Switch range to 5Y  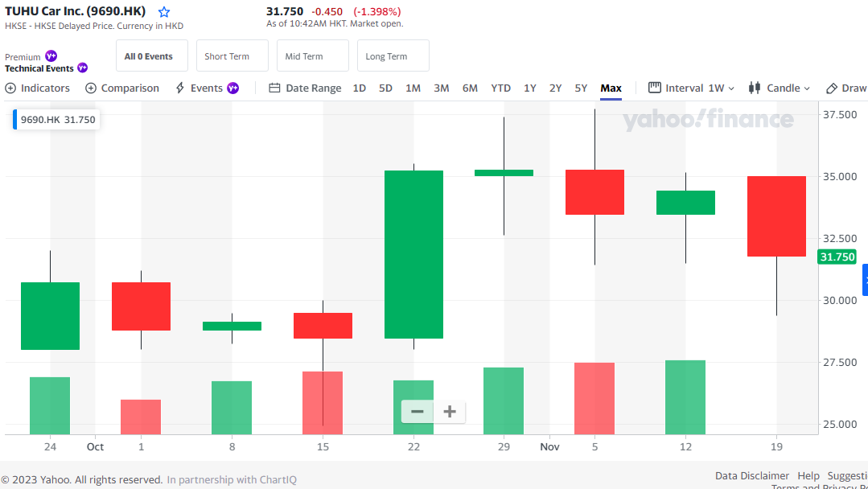click(581, 88)
